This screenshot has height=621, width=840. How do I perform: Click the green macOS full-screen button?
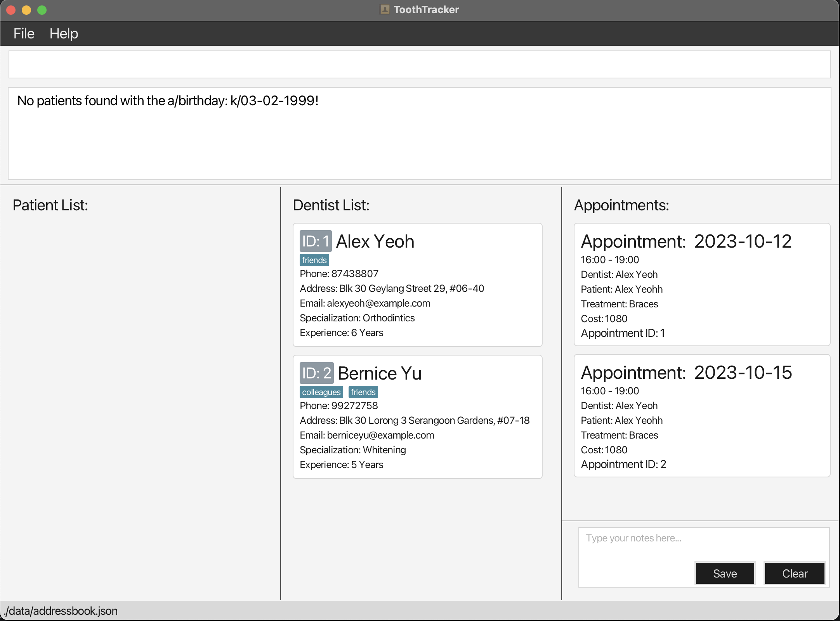42,10
